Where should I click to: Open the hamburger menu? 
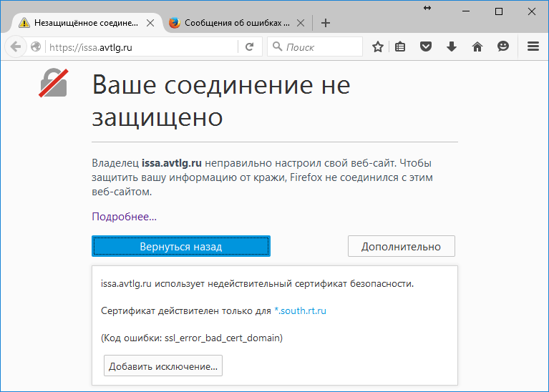533,46
